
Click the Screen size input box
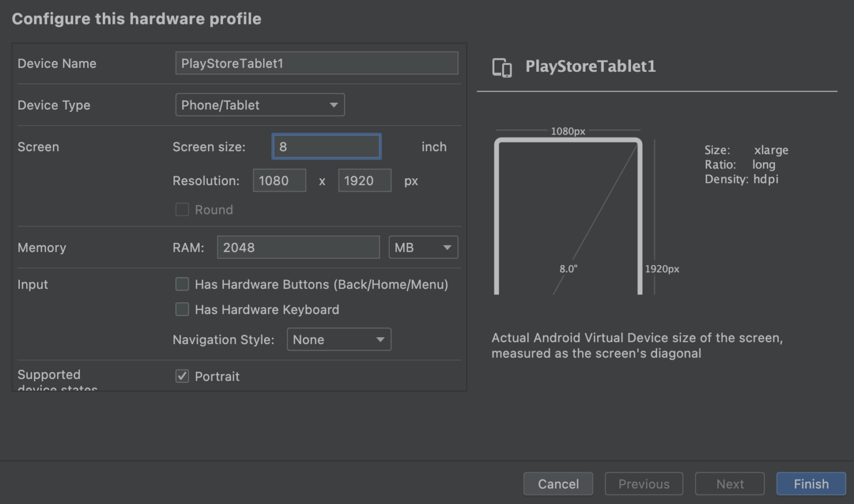point(326,146)
